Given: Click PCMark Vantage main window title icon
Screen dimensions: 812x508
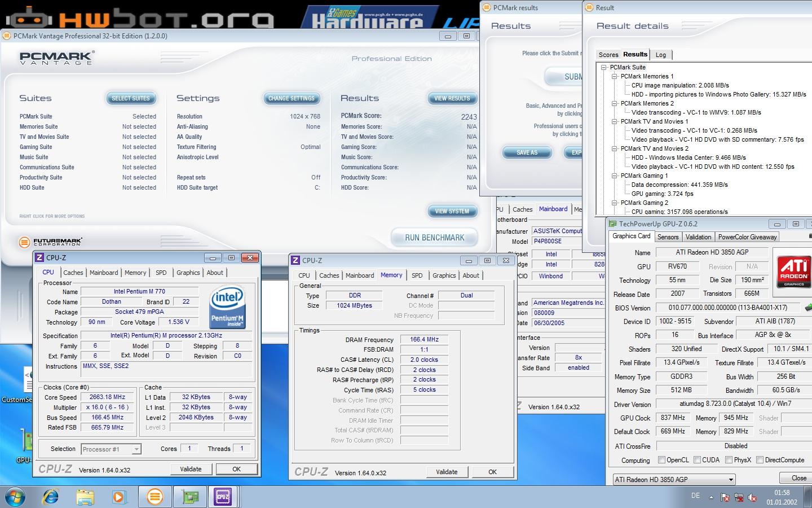Looking at the screenshot, I should pyautogui.click(x=7, y=36).
